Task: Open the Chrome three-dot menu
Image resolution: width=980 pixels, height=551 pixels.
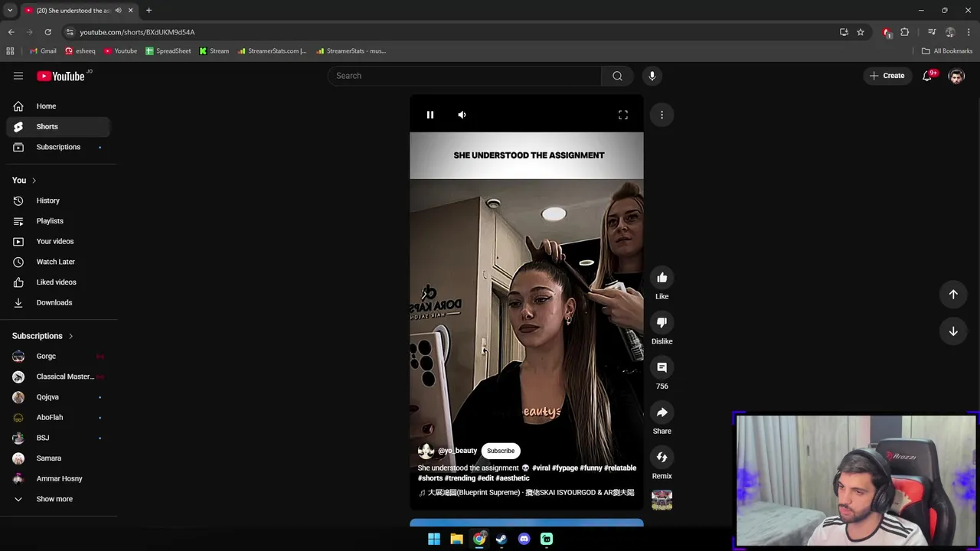Action: [x=969, y=32]
